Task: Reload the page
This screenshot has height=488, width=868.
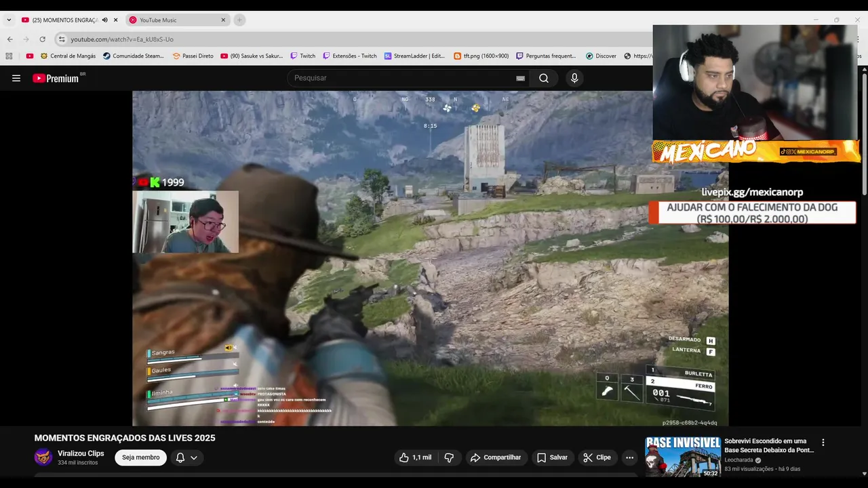Action: click(43, 39)
